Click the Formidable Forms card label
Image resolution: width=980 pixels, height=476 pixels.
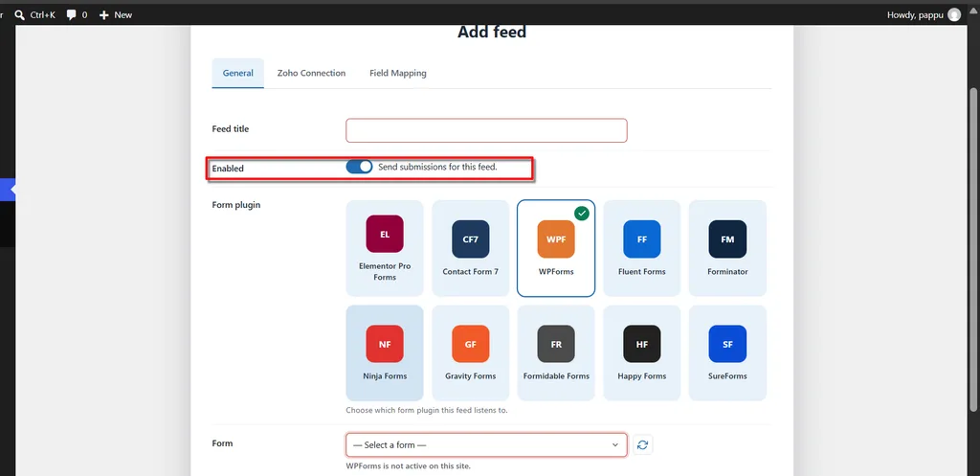(x=556, y=376)
